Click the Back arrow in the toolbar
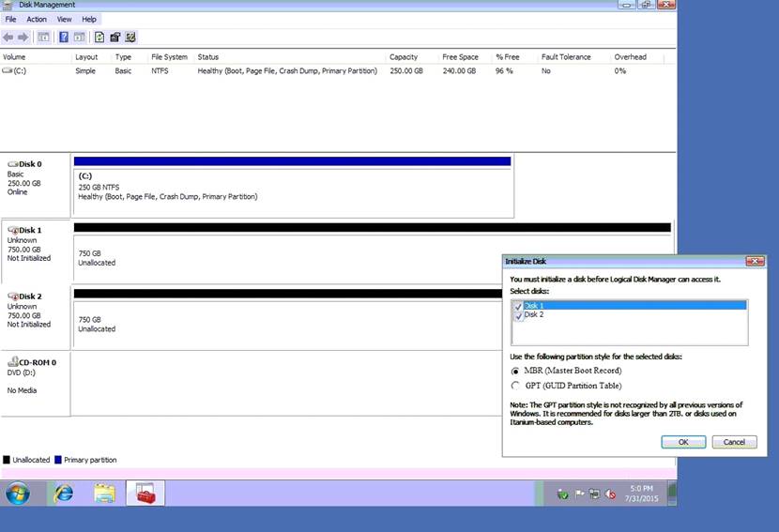This screenshot has width=779, height=532. (8, 38)
